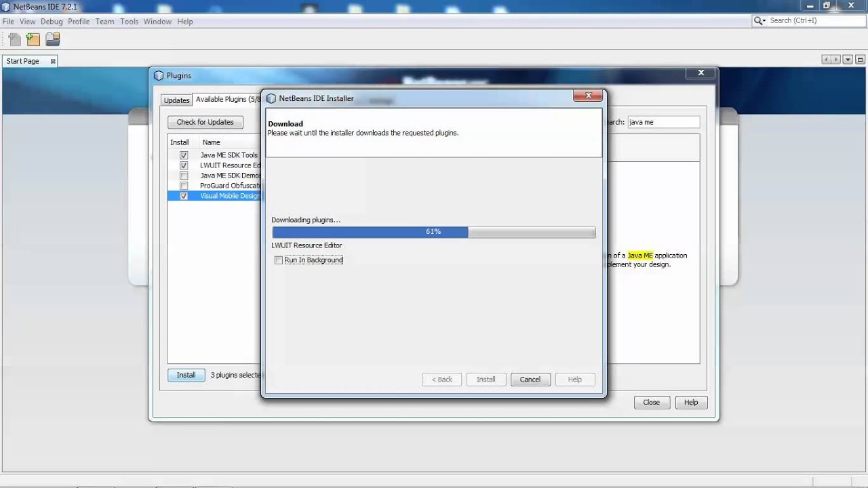Click Check for Updates button

point(205,122)
